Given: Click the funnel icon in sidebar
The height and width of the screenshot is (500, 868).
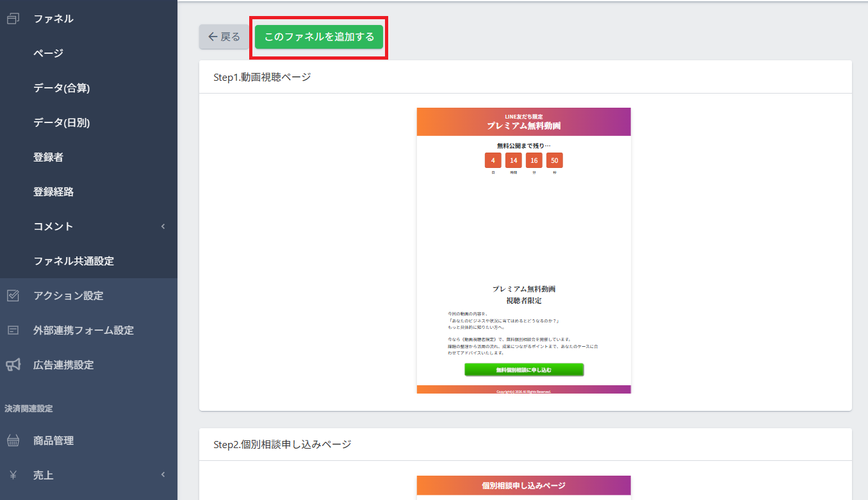Looking at the screenshot, I should click(x=13, y=19).
